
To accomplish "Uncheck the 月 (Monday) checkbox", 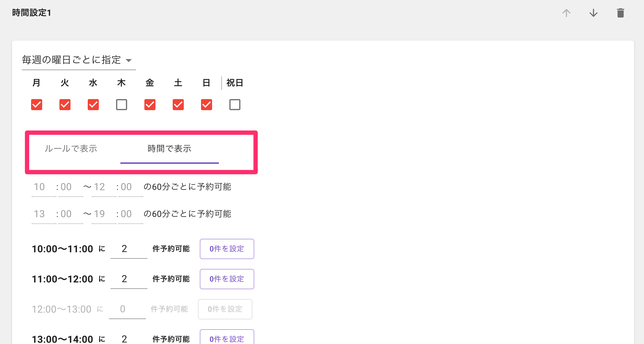I will click(x=37, y=105).
